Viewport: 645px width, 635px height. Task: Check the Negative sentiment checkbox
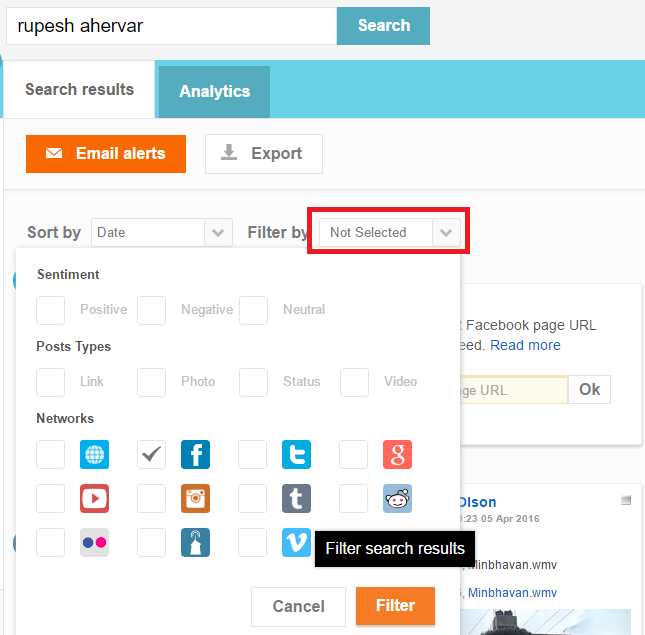(151, 310)
